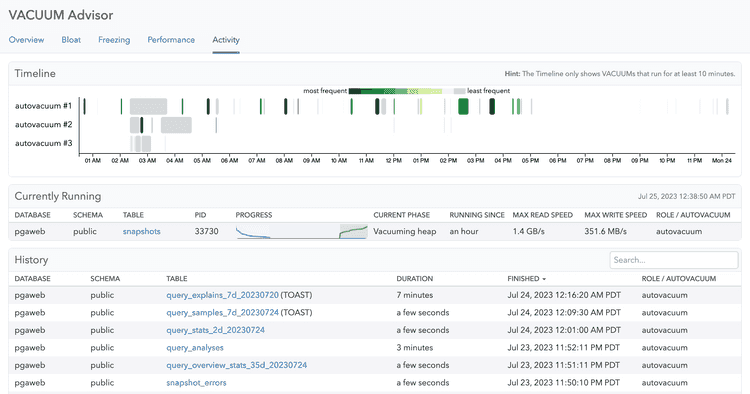Screen dimensions: 750x394
Task: Open query_overview_stats_35d_20230724 table link
Action: tap(237, 365)
